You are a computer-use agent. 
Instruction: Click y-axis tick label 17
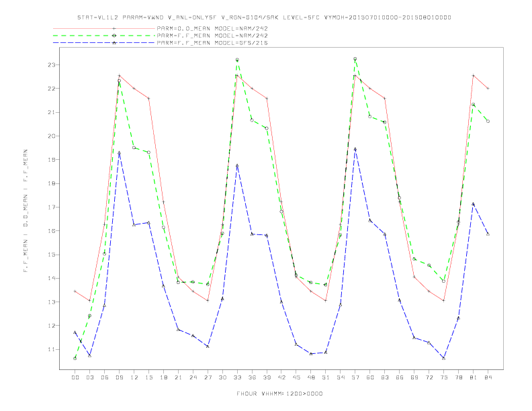[51, 208]
